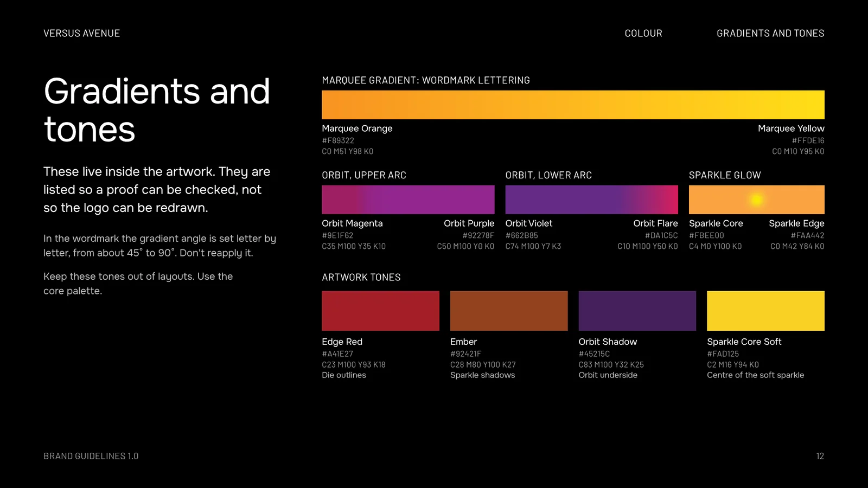Click 'Centre of the soft sparkle' caption
The width and height of the screenshot is (868, 488).
[756, 375]
